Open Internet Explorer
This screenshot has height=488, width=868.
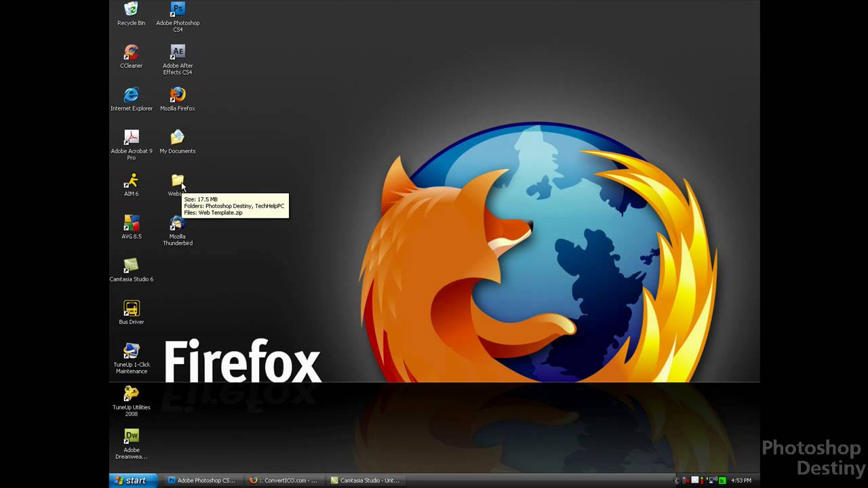pyautogui.click(x=131, y=95)
